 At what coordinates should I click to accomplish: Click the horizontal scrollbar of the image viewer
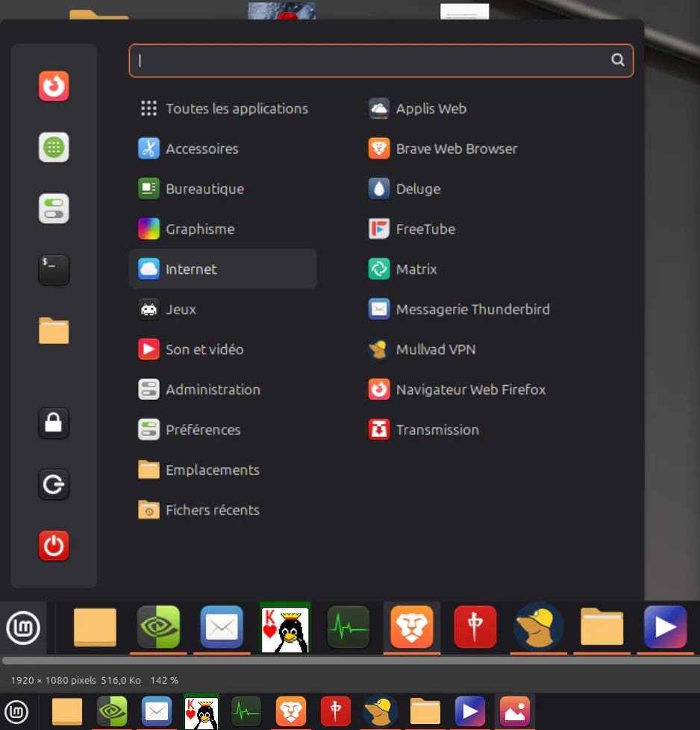click(x=350, y=660)
